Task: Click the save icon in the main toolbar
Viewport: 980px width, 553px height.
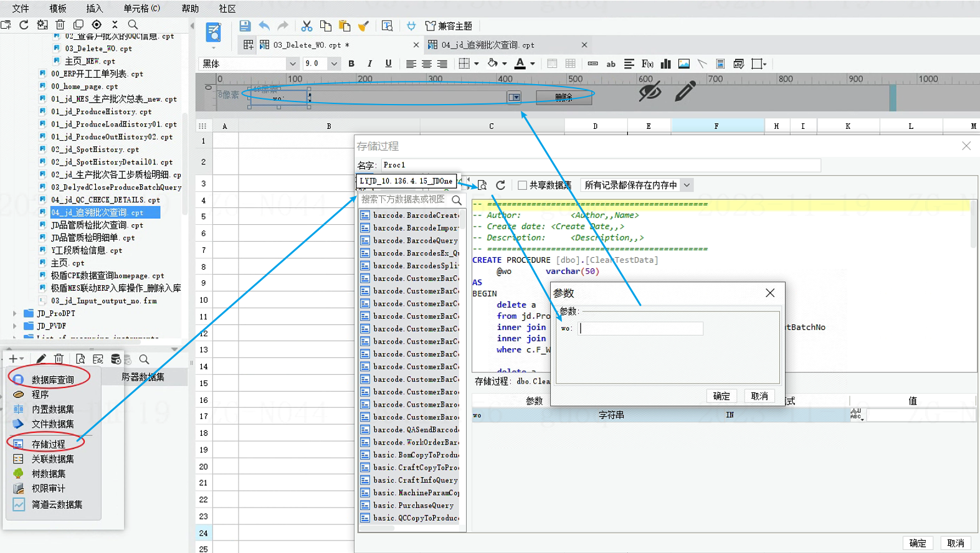Action: [x=245, y=26]
